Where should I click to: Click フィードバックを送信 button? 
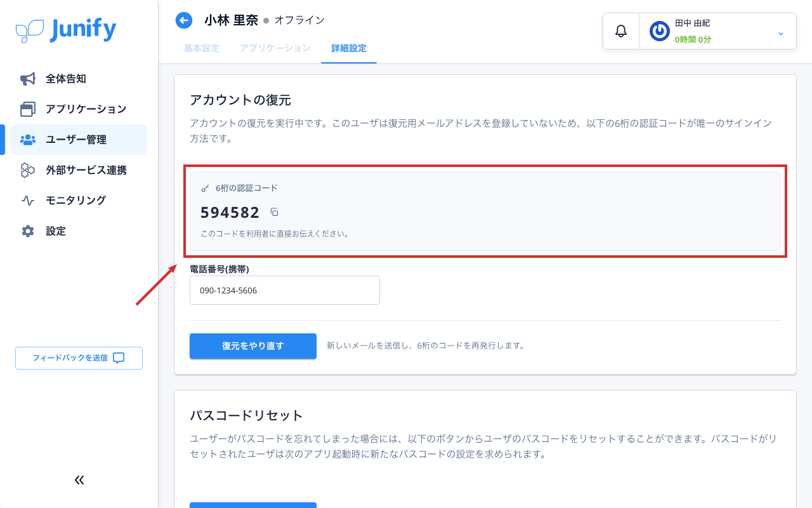[79, 358]
